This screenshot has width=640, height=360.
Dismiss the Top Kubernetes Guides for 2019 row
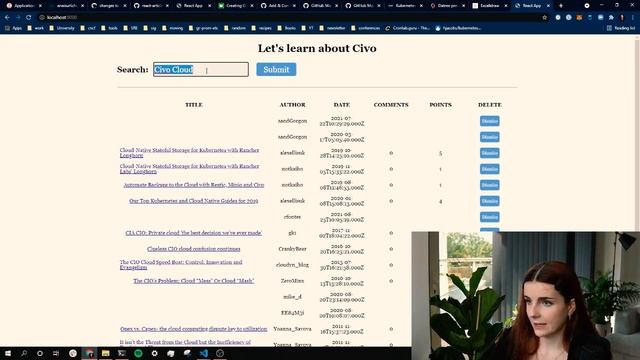[489, 201]
